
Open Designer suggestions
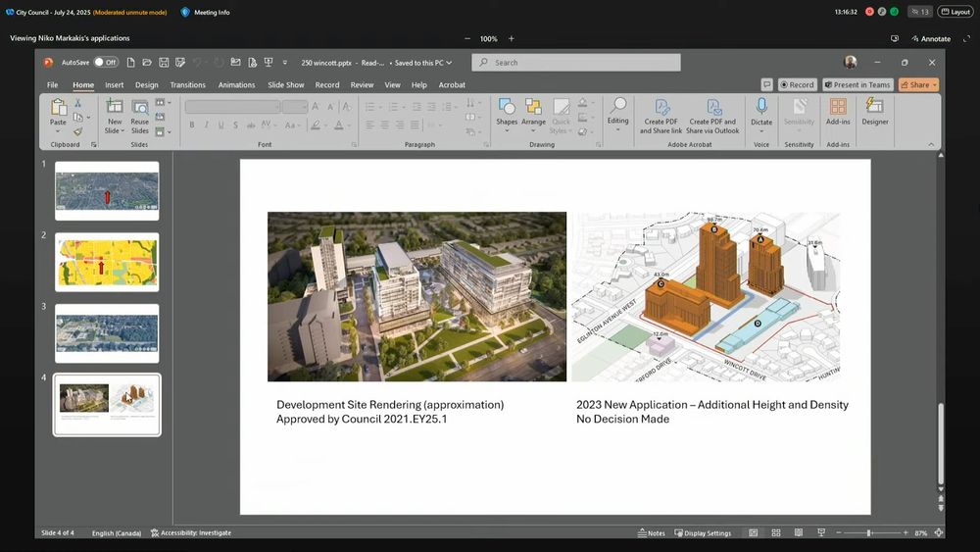(875, 112)
